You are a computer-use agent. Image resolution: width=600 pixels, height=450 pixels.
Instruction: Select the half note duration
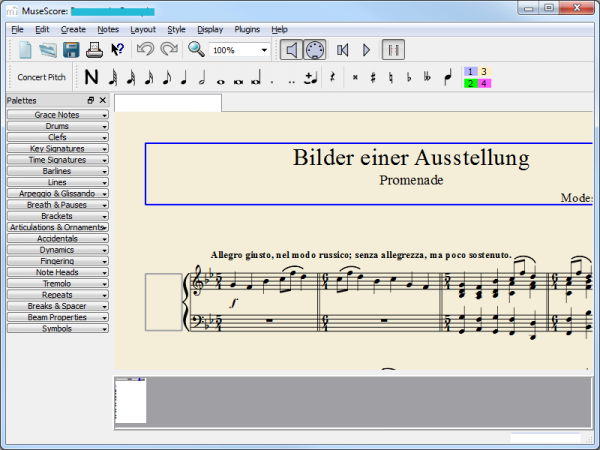click(x=202, y=77)
